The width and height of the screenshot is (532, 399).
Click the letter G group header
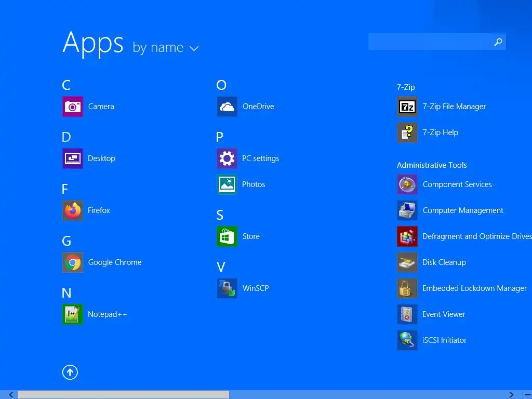(66, 241)
